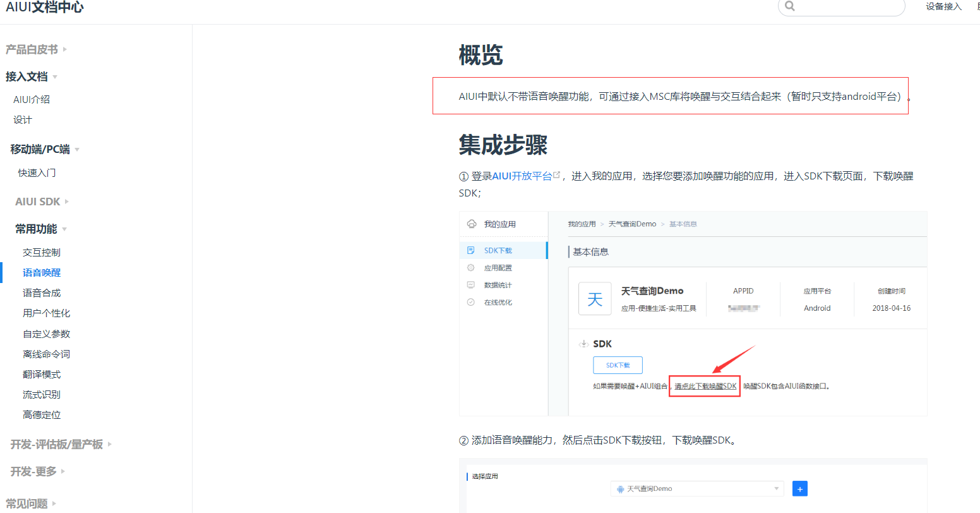This screenshot has width=980, height=513.
Task: Open the 自定义参数 sidebar page
Action: [47, 334]
